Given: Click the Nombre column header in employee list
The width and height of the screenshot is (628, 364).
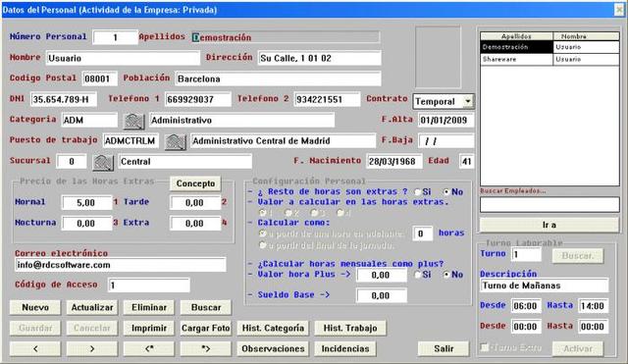Looking at the screenshot, I should (586, 36).
